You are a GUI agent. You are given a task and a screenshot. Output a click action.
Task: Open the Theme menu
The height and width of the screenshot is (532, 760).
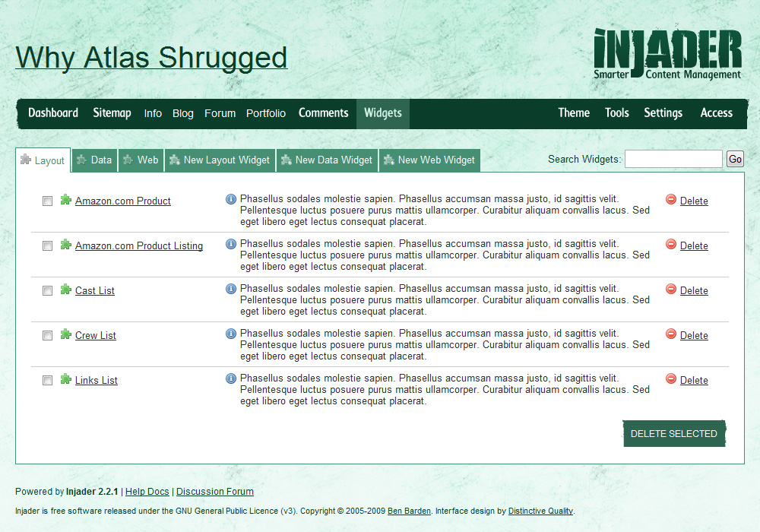pos(574,113)
